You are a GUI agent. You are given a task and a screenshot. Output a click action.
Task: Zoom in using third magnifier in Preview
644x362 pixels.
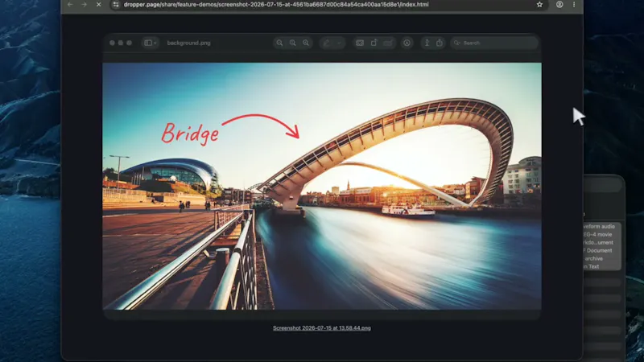click(x=306, y=43)
